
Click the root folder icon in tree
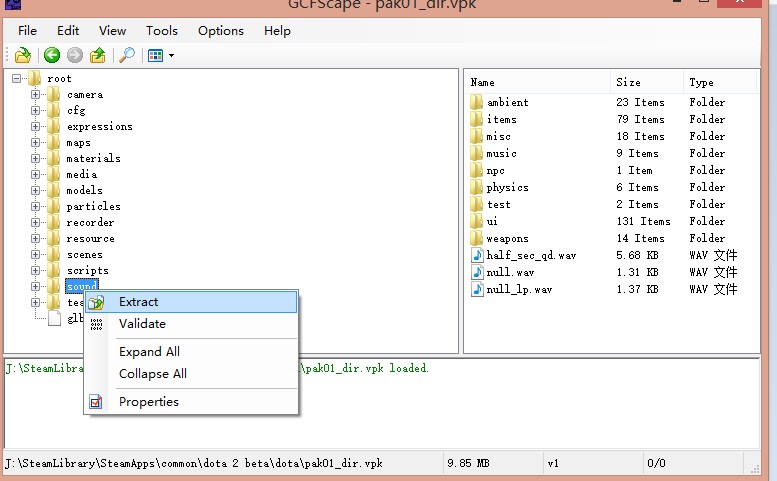[x=34, y=78]
